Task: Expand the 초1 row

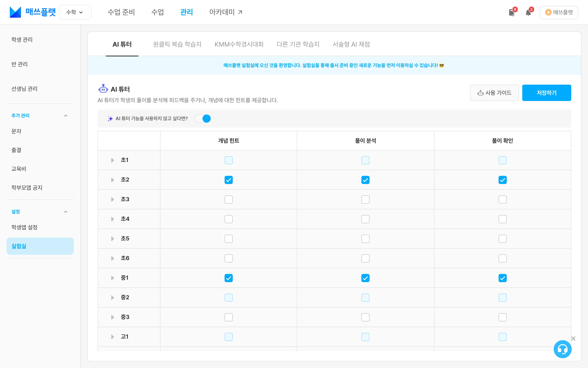Action: click(x=112, y=160)
